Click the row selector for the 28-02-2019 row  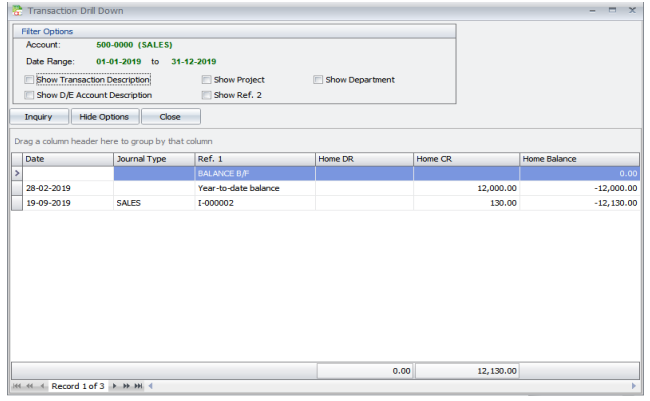click(17, 188)
